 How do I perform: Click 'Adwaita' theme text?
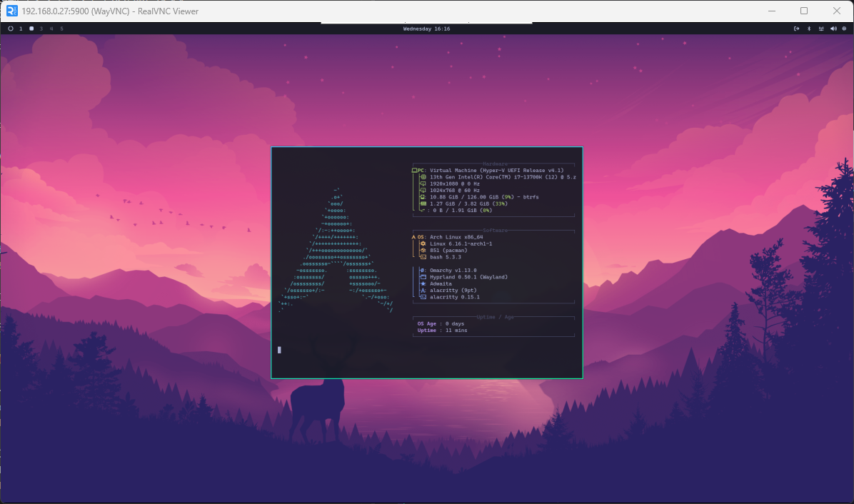[x=441, y=283]
